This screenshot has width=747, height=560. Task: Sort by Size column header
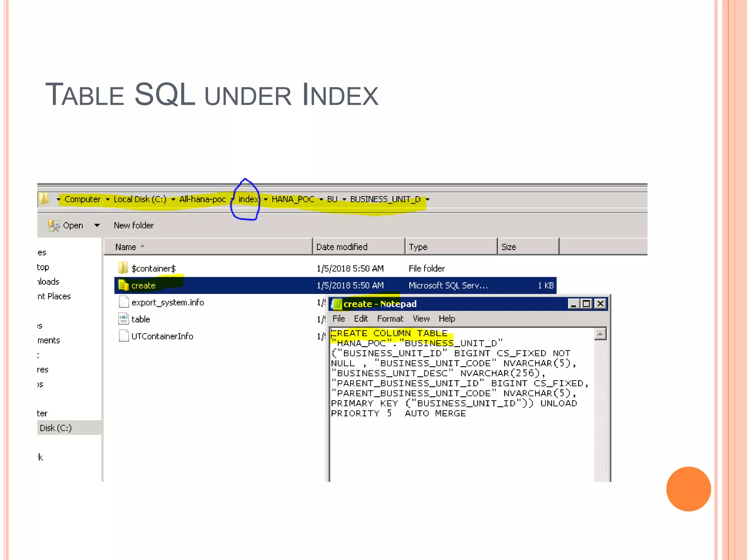[x=528, y=247]
